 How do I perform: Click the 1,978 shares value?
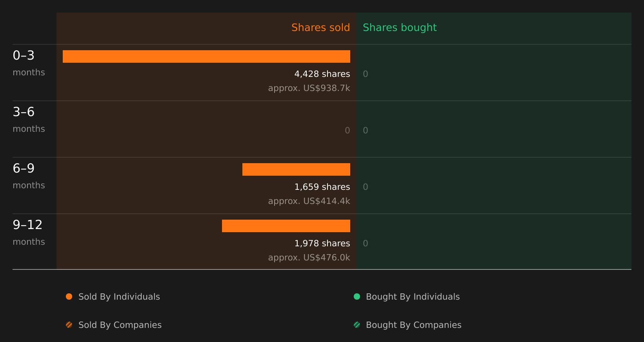pos(322,244)
